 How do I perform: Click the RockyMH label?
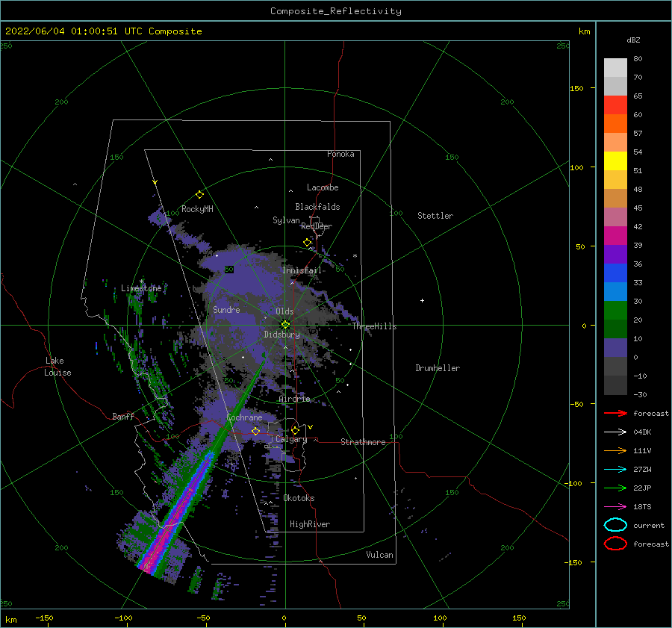(197, 209)
